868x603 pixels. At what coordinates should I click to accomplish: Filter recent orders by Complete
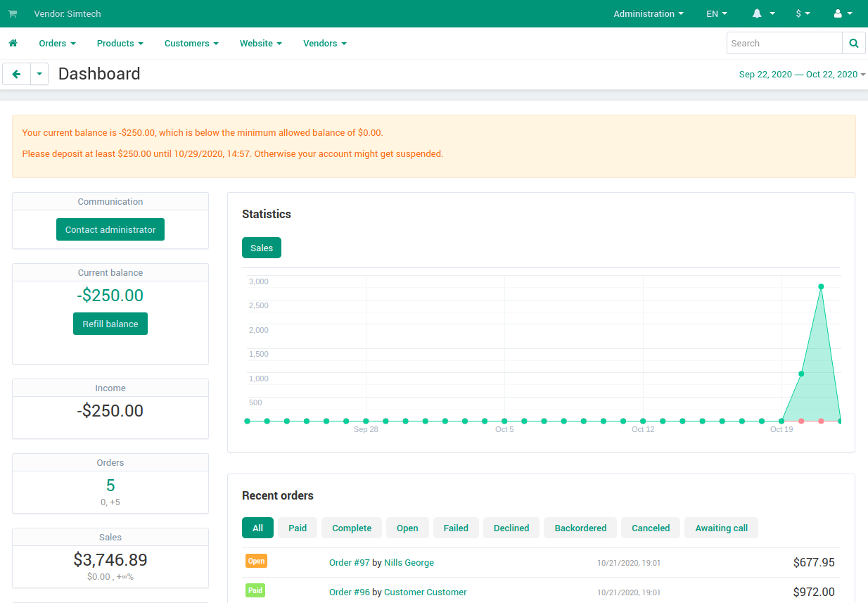[352, 528]
